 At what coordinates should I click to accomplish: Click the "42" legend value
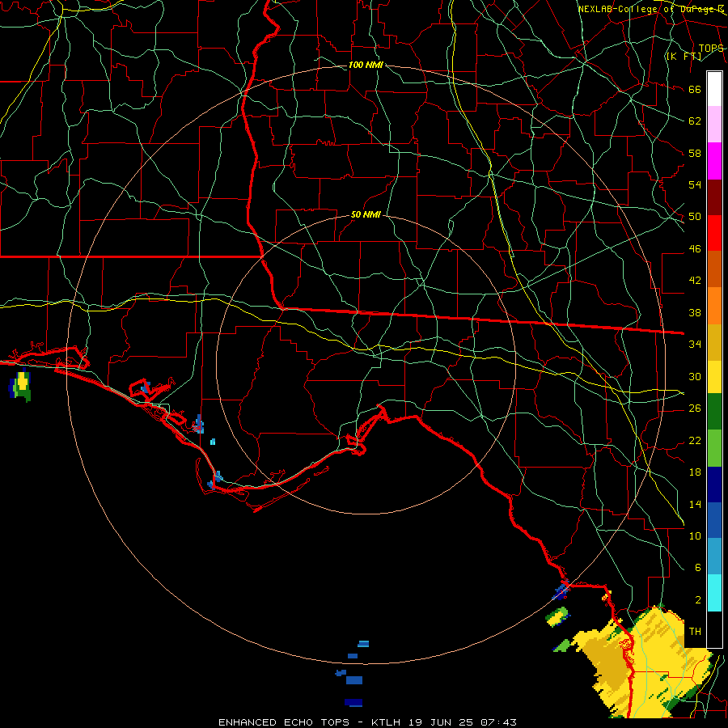click(x=695, y=281)
